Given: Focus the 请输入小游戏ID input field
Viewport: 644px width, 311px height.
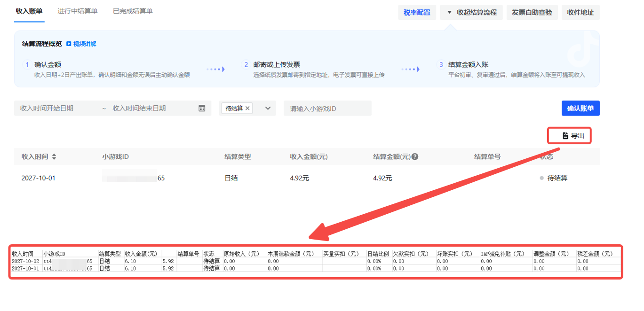Looking at the screenshot, I should coord(327,109).
